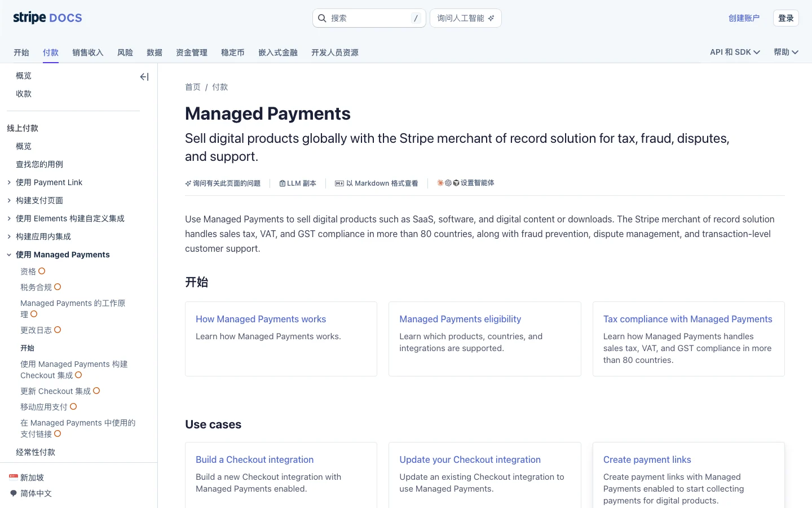The image size is (812, 508).
Task: Click the Singapore flag icon
Action: pyautogui.click(x=14, y=477)
